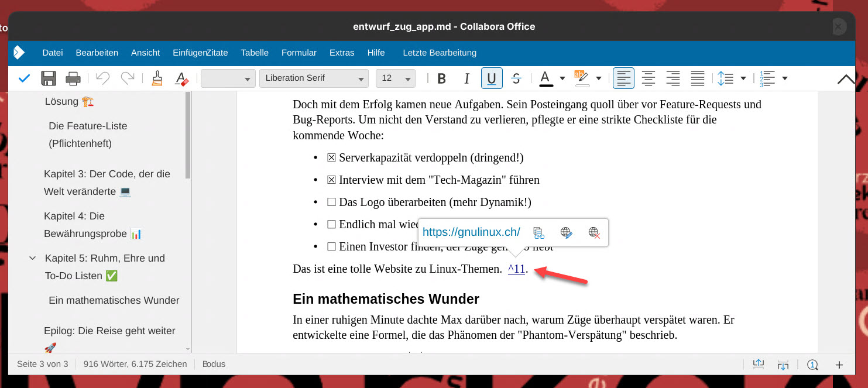Remove the hyperlink via the globe X icon
868x388 pixels.
click(x=594, y=232)
